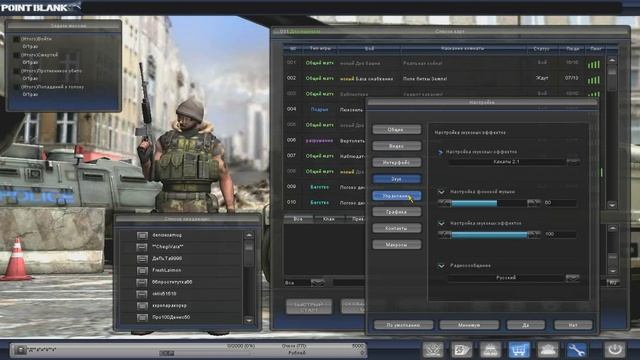This screenshot has width=640, height=360.
Task: Open the 'Макросы' settings tab
Action: (396, 244)
